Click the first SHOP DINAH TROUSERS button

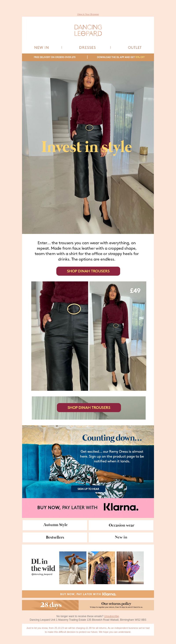tap(88, 271)
